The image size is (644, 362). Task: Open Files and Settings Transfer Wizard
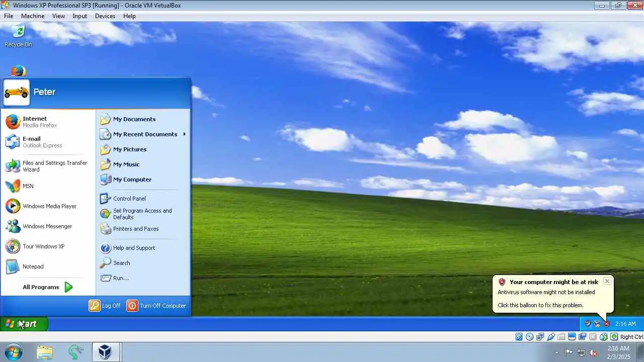tap(48, 166)
